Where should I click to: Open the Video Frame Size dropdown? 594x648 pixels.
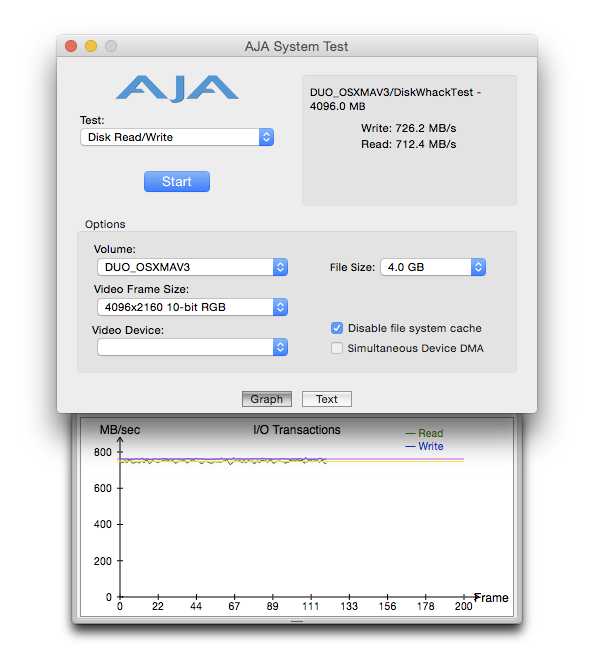193,307
